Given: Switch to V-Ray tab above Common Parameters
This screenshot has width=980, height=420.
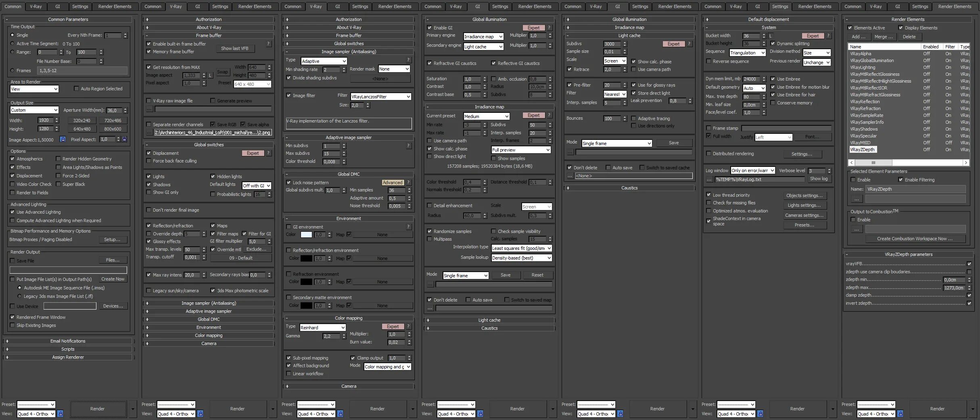Looking at the screenshot, I should (x=36, y=6).
